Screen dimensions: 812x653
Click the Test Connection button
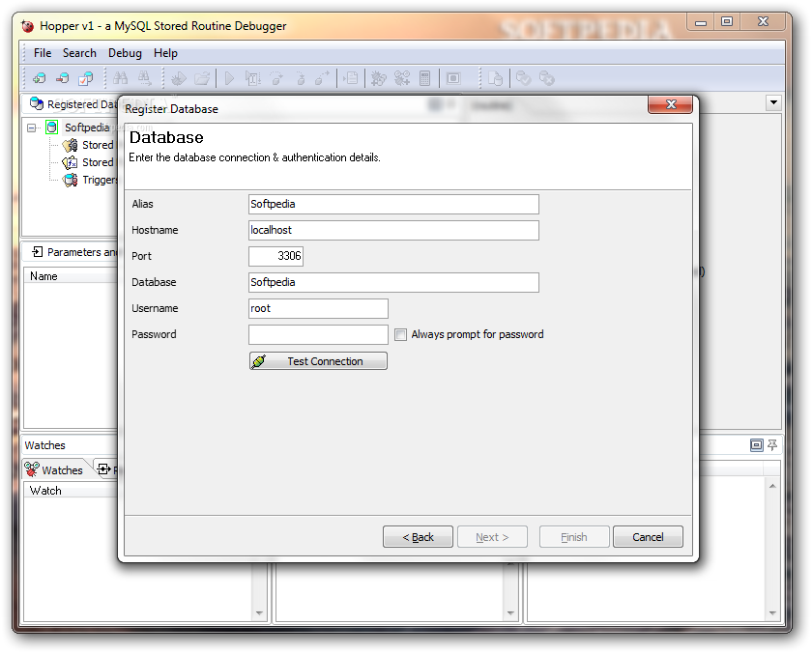[318, 361]
